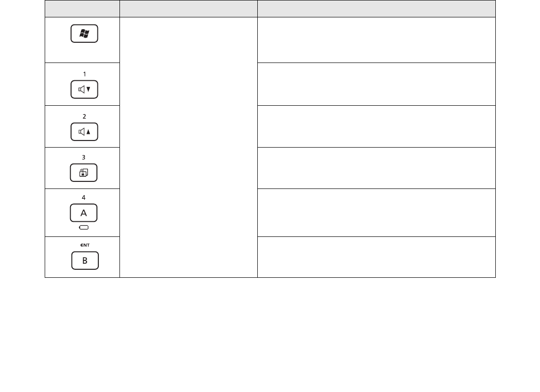Click the B key icon
Screen dimensions: 540x392
pyautogui.click(x=85, y=260)
